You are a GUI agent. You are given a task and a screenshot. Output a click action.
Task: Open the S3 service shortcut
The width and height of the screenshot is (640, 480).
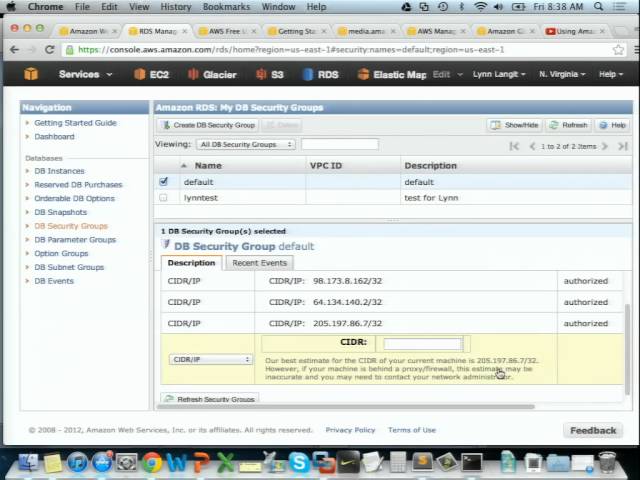tap(270, 74)
